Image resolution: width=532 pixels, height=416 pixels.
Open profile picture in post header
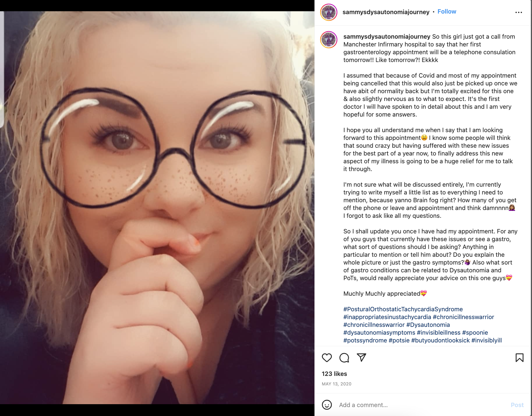329,12
